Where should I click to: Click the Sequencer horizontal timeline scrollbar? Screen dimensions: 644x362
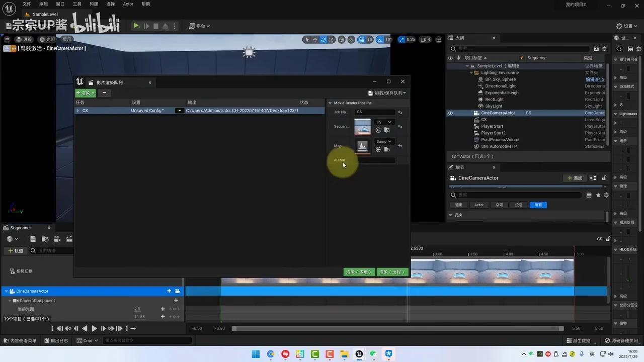(397, 328)
